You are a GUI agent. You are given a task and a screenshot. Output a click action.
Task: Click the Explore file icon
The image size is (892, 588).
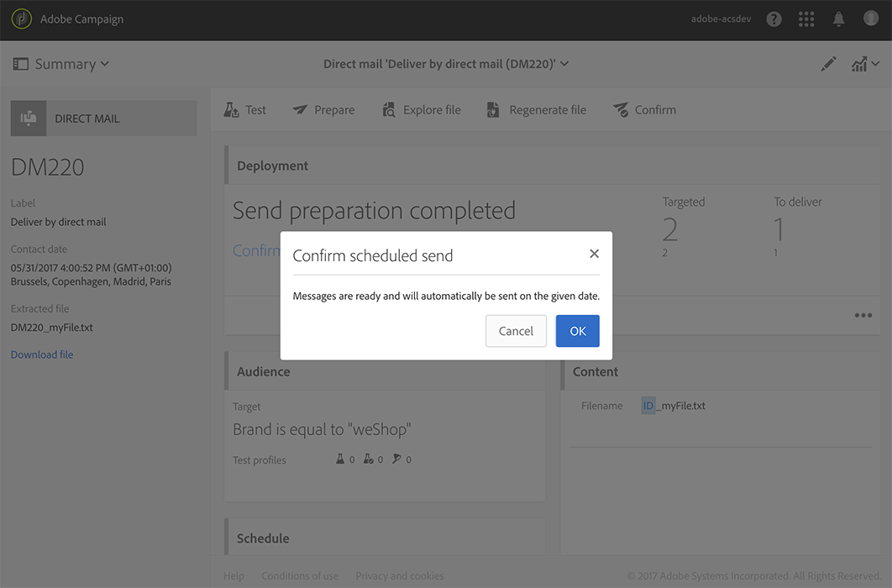click(x=389, y=110)
